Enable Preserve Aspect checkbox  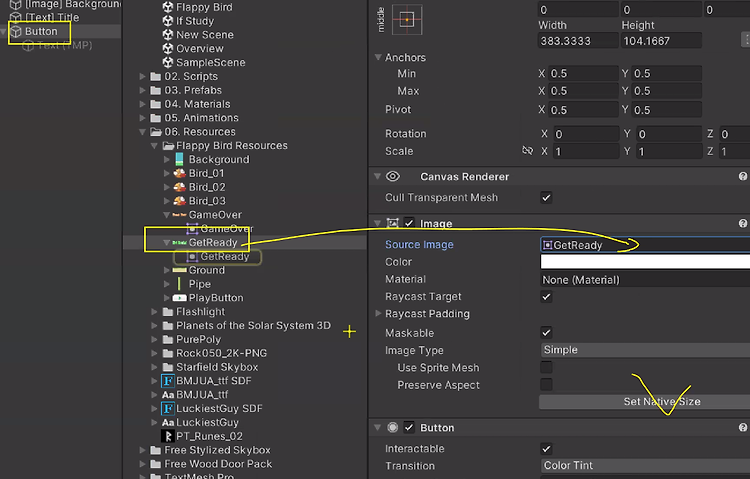click(x=546, y=385)
